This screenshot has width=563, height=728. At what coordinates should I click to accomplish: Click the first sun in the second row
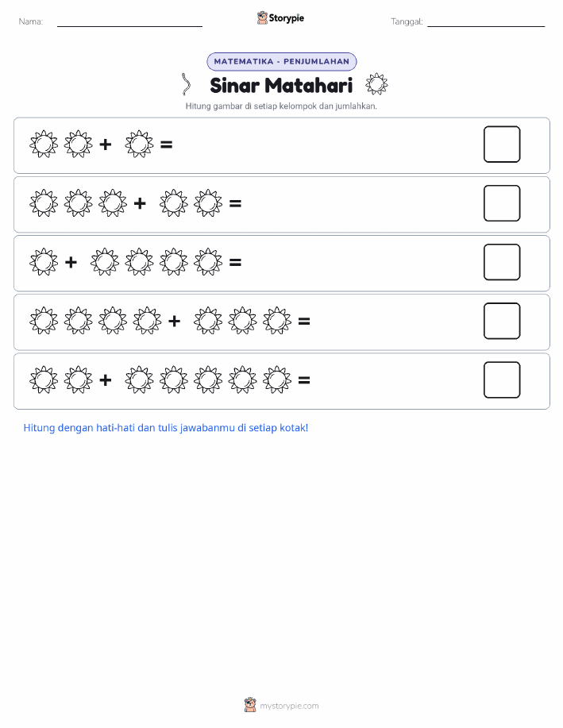point(44,203)
